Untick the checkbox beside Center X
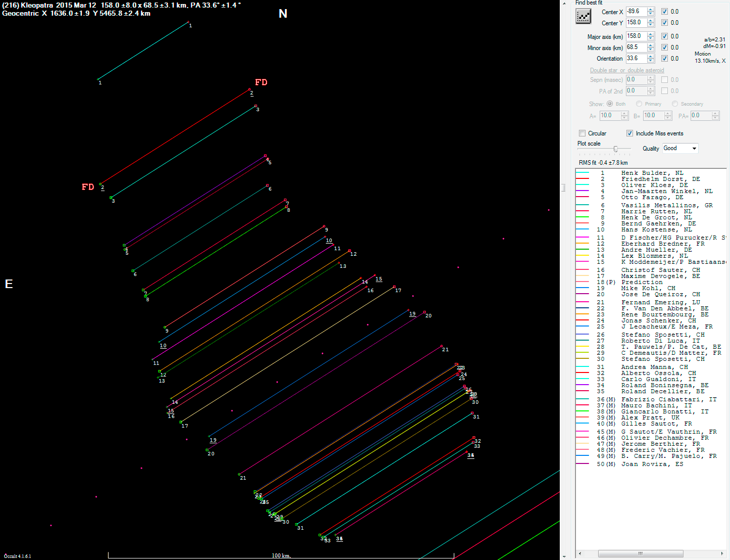The width and height of the screenshot is (730, 560). pyautogui.click(x=665, y=12)
